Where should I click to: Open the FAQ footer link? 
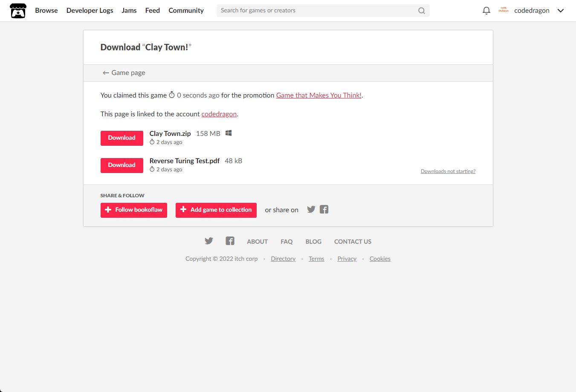[287, 242]
